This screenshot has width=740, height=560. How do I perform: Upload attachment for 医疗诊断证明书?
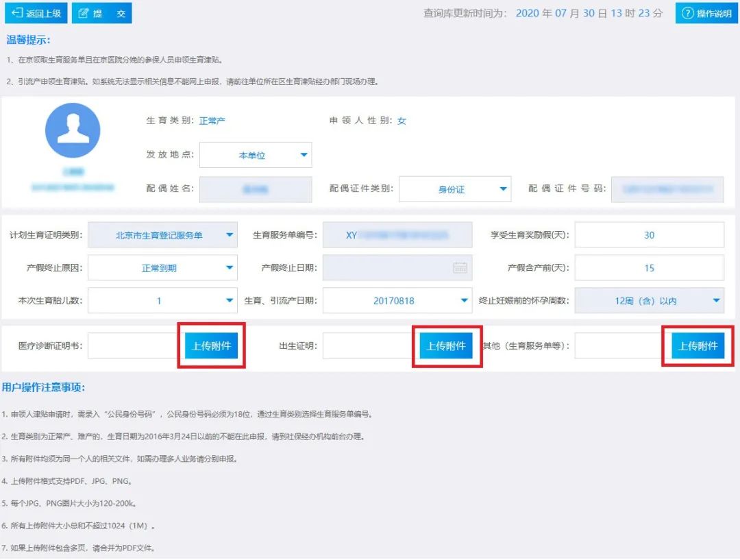(211, 346)
